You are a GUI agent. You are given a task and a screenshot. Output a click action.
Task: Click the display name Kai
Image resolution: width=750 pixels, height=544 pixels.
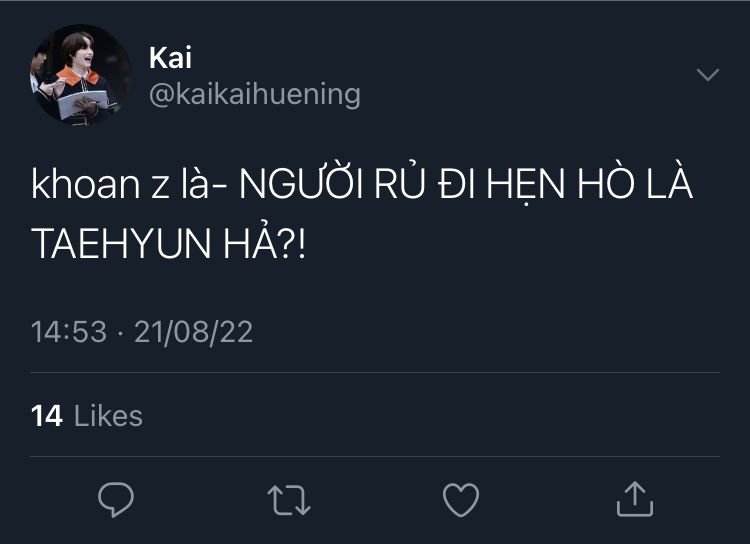170,57
